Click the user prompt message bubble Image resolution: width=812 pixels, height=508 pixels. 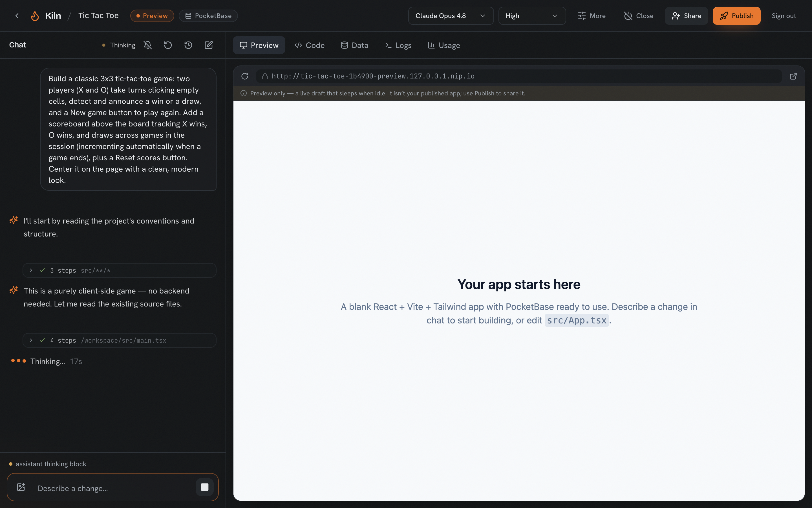128,129
